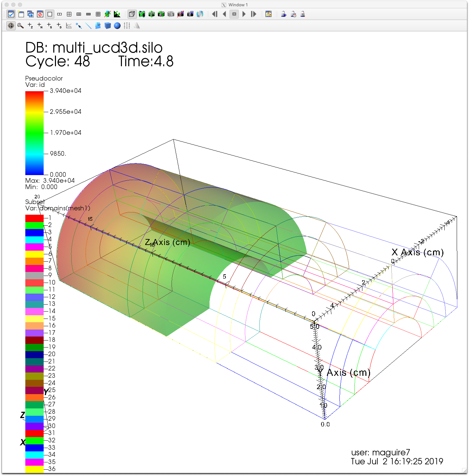Select the Lineout mode icon
This screenshot has height=476, width=469.
pos(68,26)
